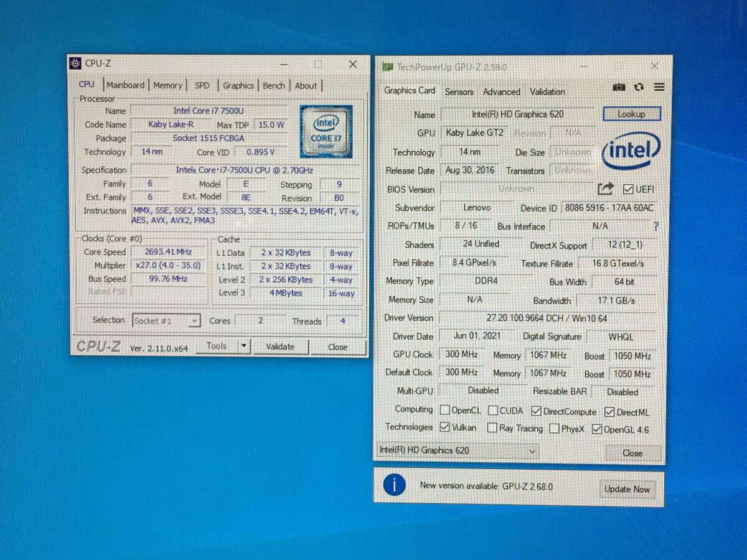The image size is (747, 560).
Task: Open the Sensors tab in GPU-Z
Action: coord(459,91)
